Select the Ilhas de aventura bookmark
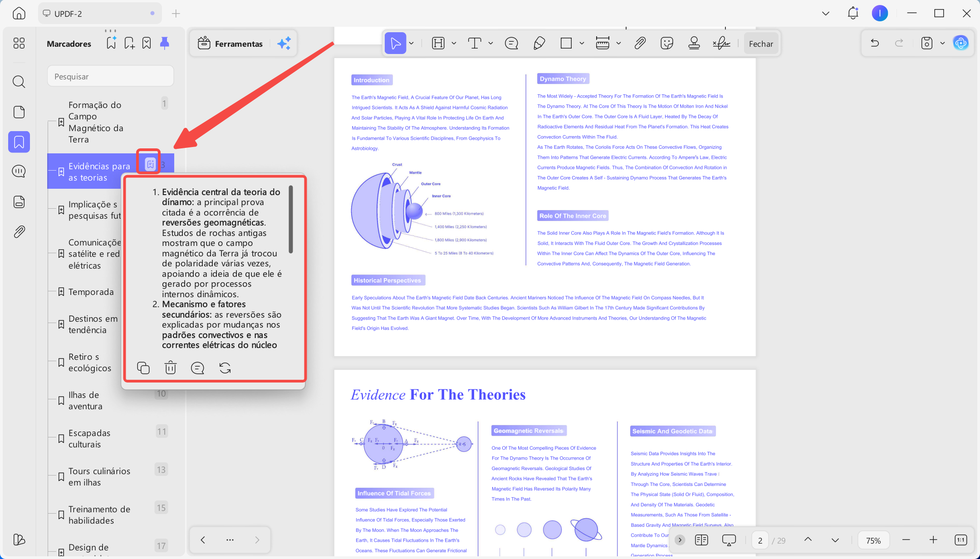Screen dimensions: 980x559 pos(110,401)
